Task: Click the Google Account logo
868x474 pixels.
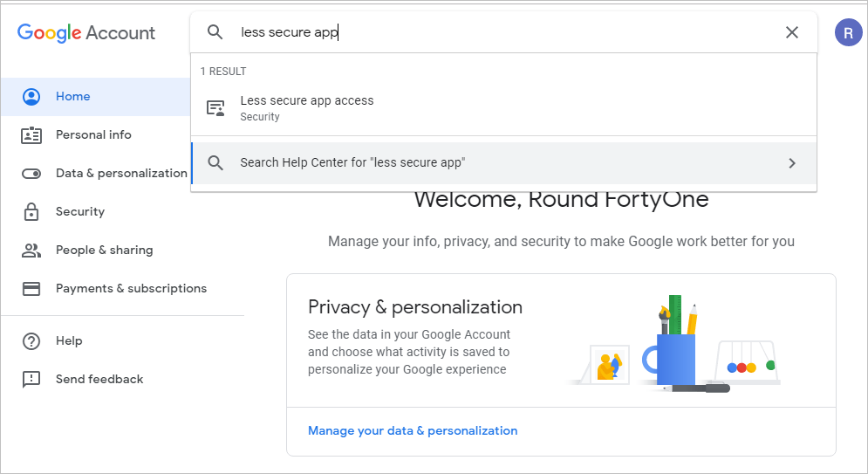Action: click(x=86, y=33)
